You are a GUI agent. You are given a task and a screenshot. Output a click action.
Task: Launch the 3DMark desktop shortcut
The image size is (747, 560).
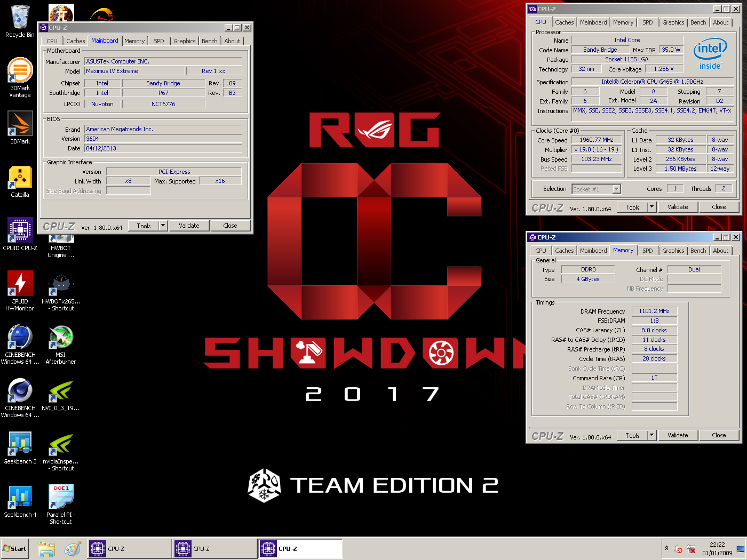pos(20,127)
